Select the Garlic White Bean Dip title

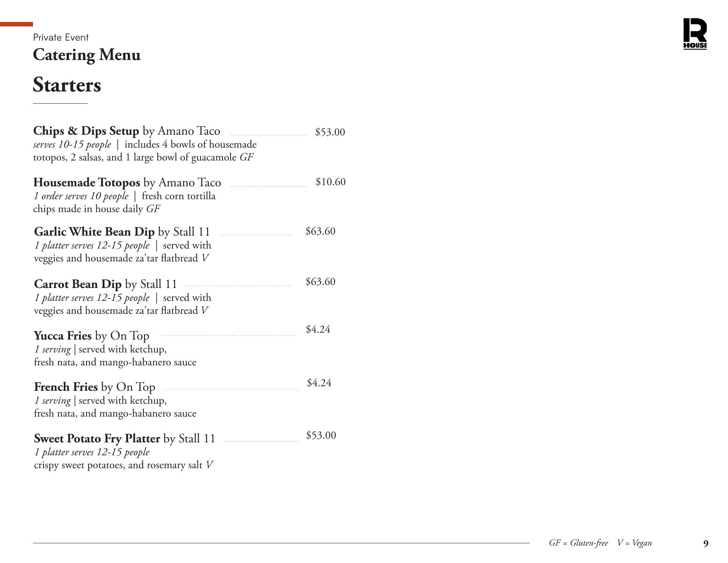[x=94, y=232]
